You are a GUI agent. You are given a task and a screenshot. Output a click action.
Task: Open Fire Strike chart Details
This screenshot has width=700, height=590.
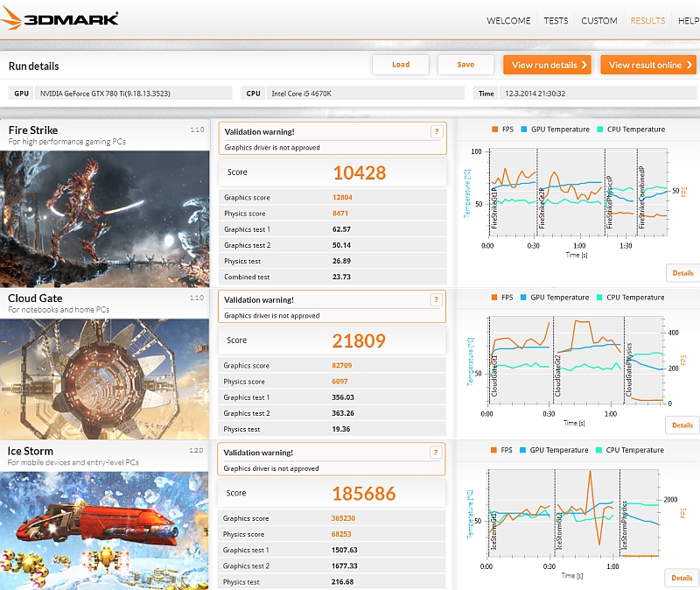[682, 273]
